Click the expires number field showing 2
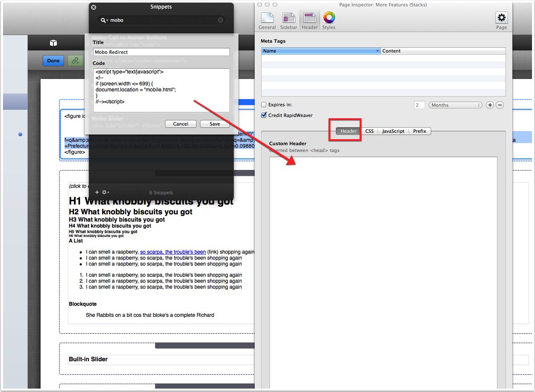Viewport: 535px width, 392px height. 420,105
